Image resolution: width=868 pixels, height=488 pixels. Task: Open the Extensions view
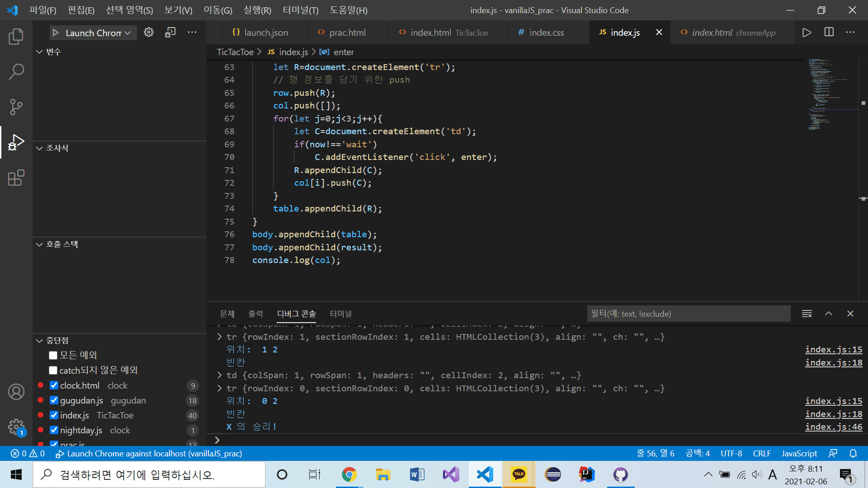[x=16, y=178]
